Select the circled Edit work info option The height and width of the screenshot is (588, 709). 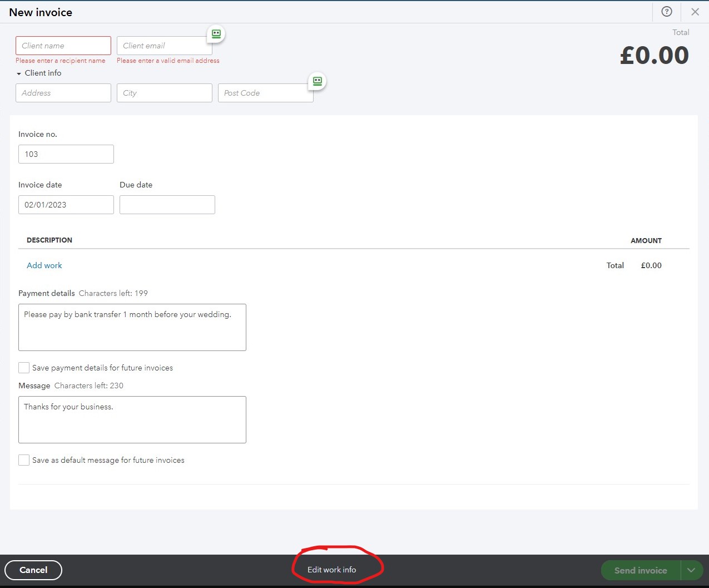point(331,570)
